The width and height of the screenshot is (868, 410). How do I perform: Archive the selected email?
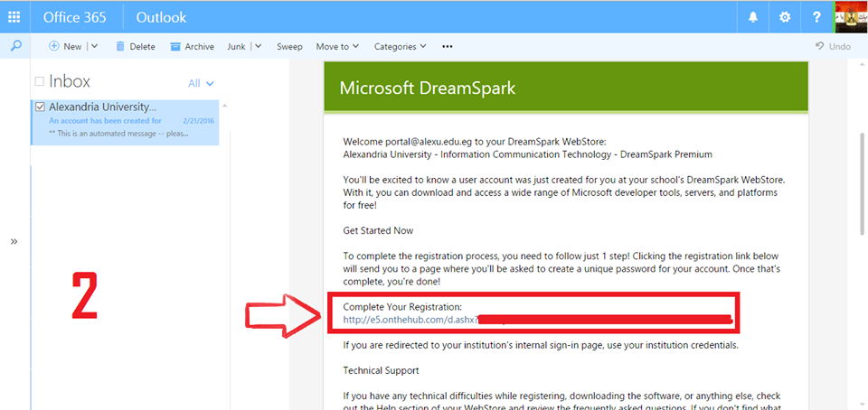(192, 46)
